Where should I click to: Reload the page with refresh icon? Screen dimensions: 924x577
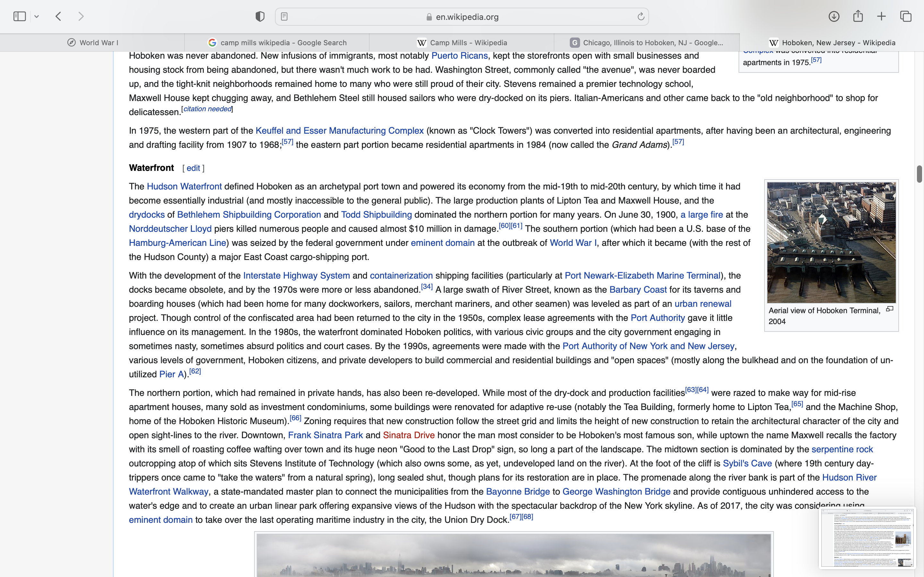pos(641,16)
